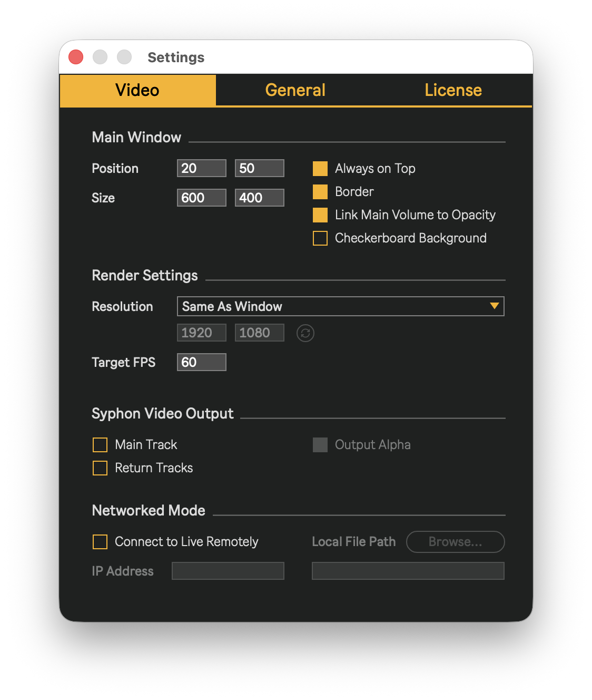This screenshot has width=592, height=700.
Task: Click the resolution refresh icon
Action: click(x=305, y=333)
